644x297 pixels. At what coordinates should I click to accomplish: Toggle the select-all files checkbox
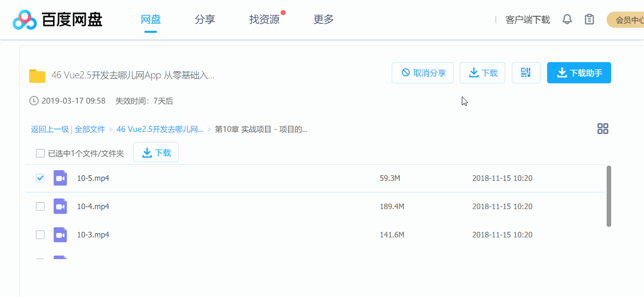40,153
